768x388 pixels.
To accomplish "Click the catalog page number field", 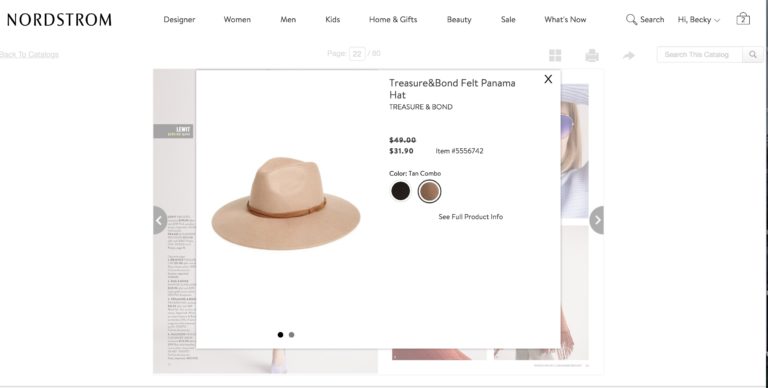I will click(x=357, y=54).
